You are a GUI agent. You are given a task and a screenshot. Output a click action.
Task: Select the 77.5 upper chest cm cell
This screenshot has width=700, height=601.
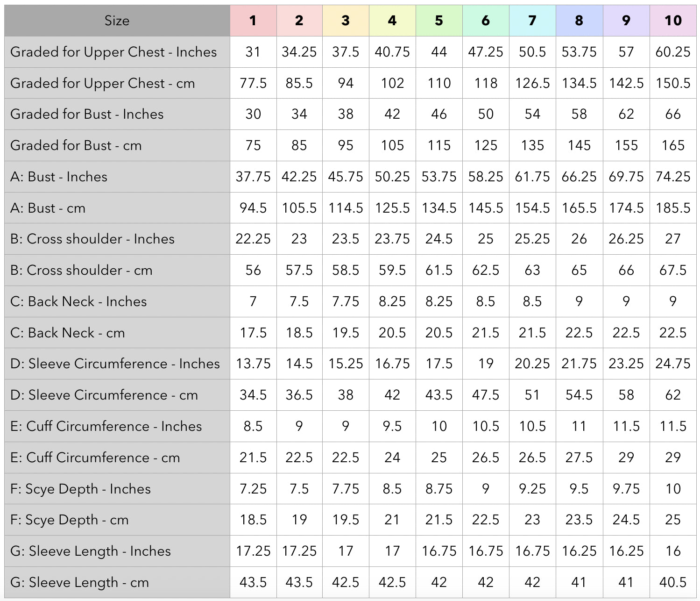[253, 83]
